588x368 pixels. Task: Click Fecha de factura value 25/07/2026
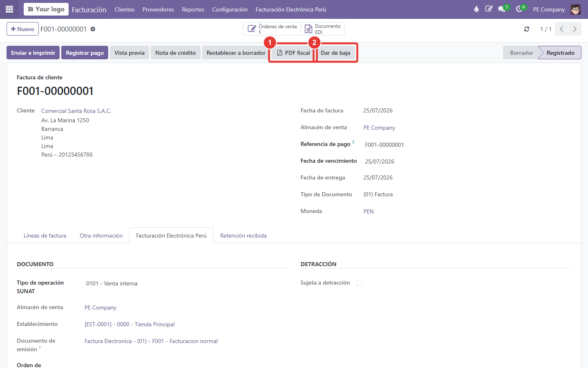coord(378,110)
